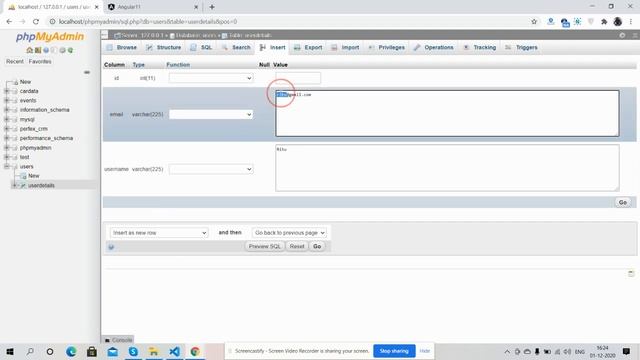
Task: Expand the test database node
Action: [7, 157]
